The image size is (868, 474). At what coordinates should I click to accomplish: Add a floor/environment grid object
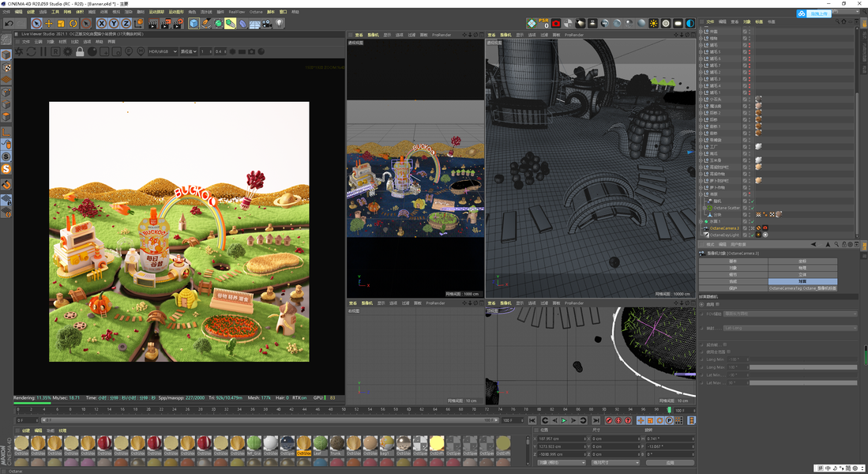[254, 23]
